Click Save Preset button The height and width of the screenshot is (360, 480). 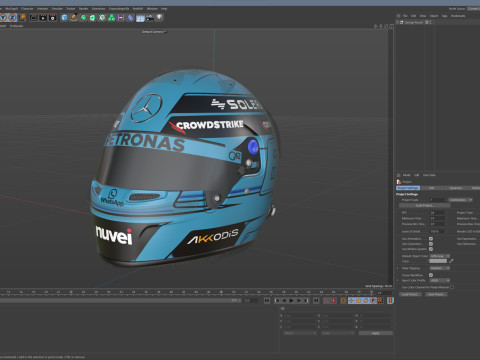click(436, 294)
